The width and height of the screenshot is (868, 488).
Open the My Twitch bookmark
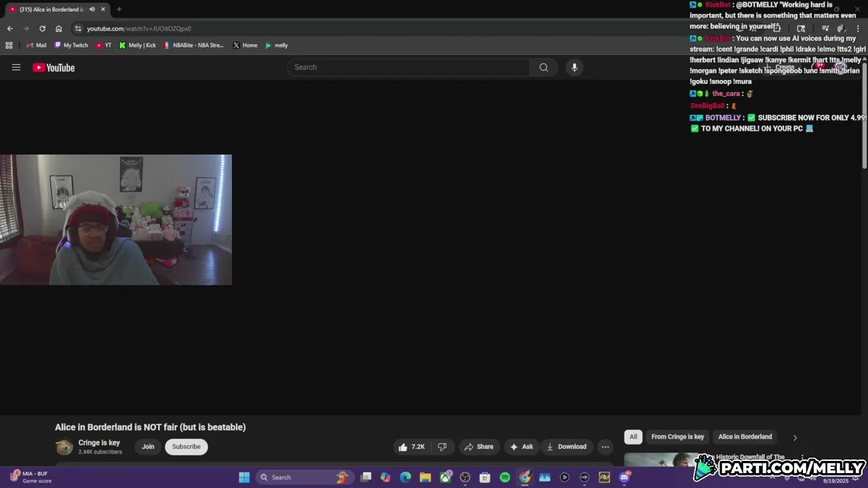[x=71, y=45]
